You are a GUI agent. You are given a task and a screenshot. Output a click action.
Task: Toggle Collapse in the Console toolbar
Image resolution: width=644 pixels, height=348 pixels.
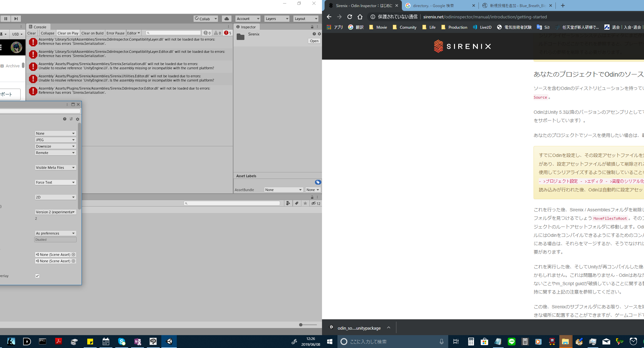tap(47, 33)
